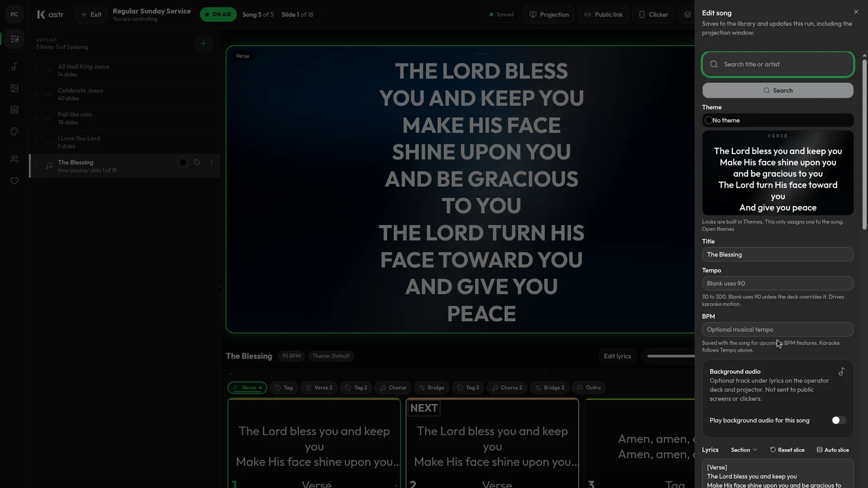Click the Exit button
This screenshot has width=868, height=488.
coord(91,15)
